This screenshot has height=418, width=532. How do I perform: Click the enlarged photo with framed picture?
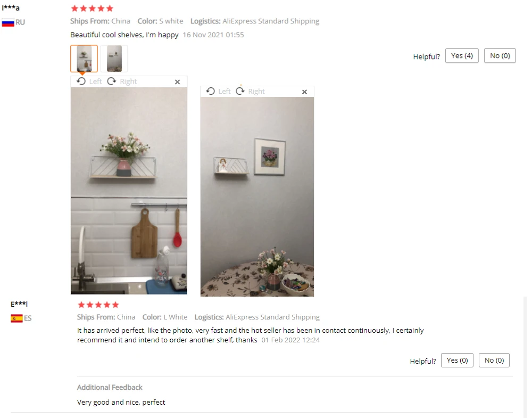pos(257,196)
